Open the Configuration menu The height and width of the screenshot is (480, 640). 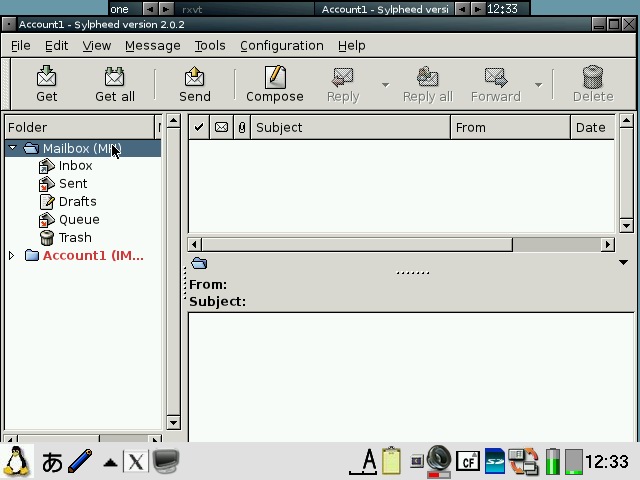click(x=281, y=45)
